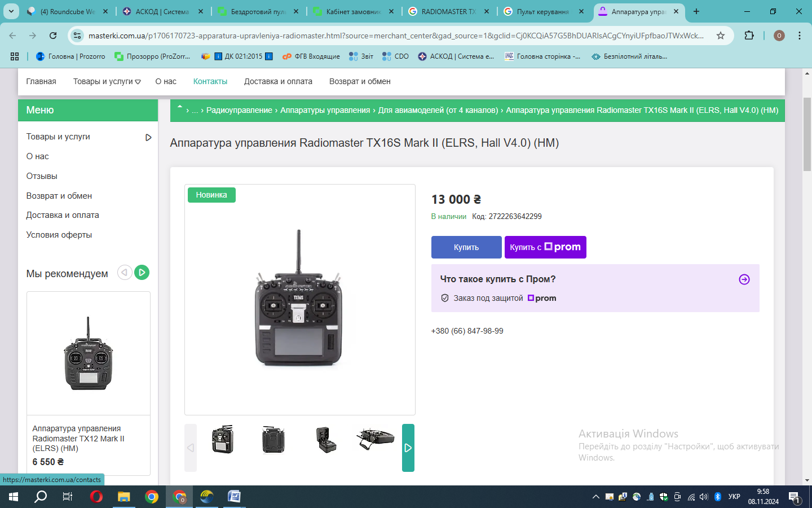Open the УКР language indicator in tray
The image size is (812, 508).
(x=734, y=497)
